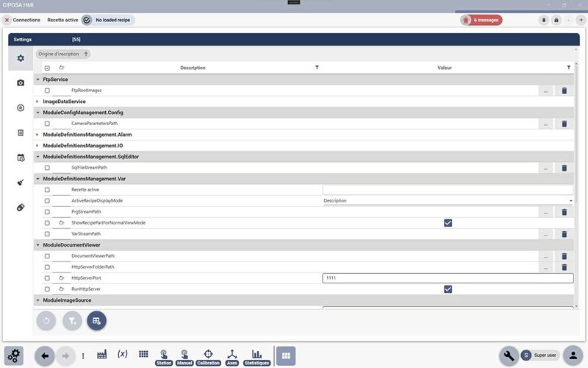Image resolution: width=588 pixels, height=368 pixels.
Task: Collapse the ModuleImageSource group
Action: point(37,300)
